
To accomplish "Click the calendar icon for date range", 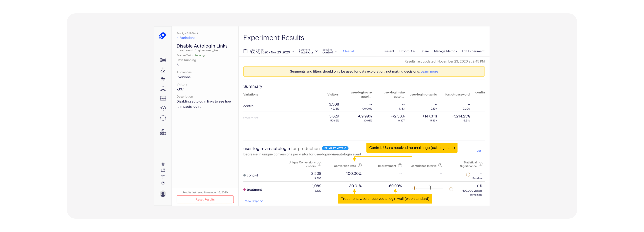I will tap(246, 51).
